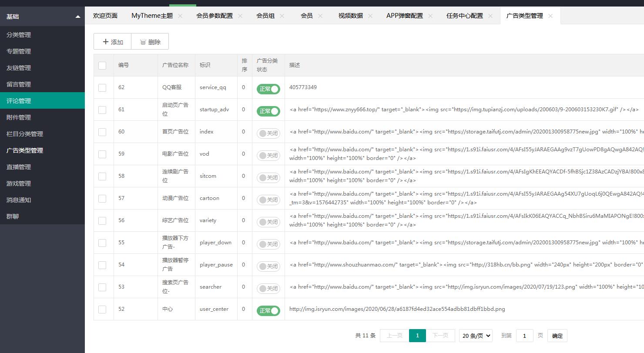Image resolution: width=644 pixels, height=353 pixels.
Task: Enable the index ad status switch
Action: [268, 133]
